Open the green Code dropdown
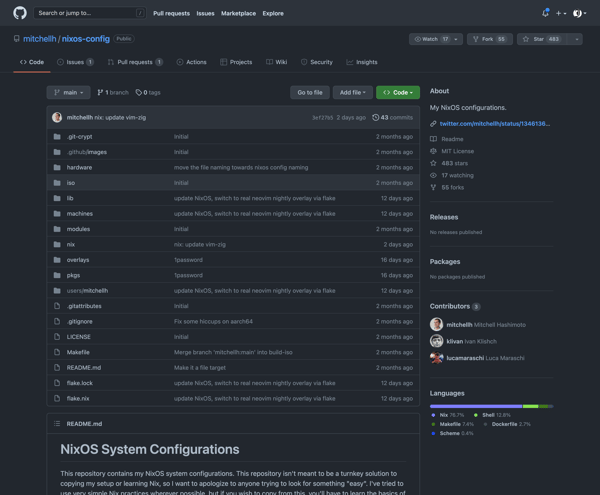Image resolution: width=600 pixels, height=495 pixels. [398, 92]
